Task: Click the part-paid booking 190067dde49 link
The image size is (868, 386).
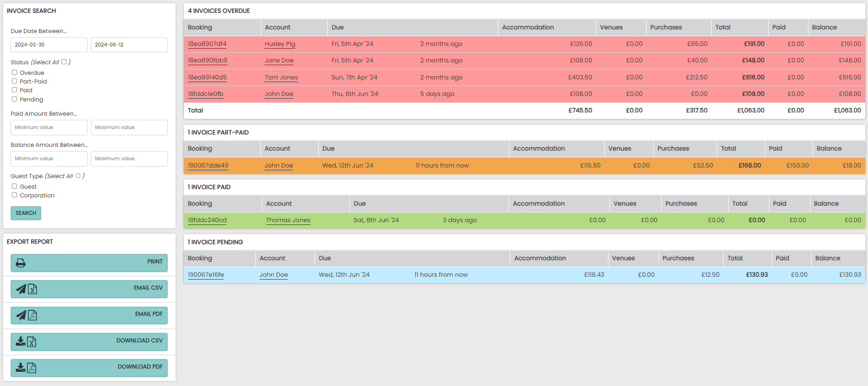Action: (x=208, y=166)
